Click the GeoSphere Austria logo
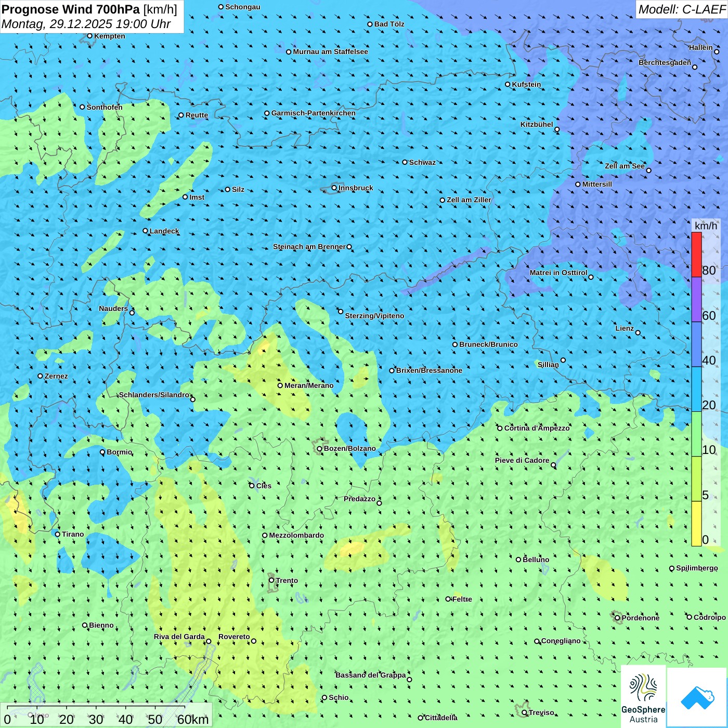 coord(643,696)
